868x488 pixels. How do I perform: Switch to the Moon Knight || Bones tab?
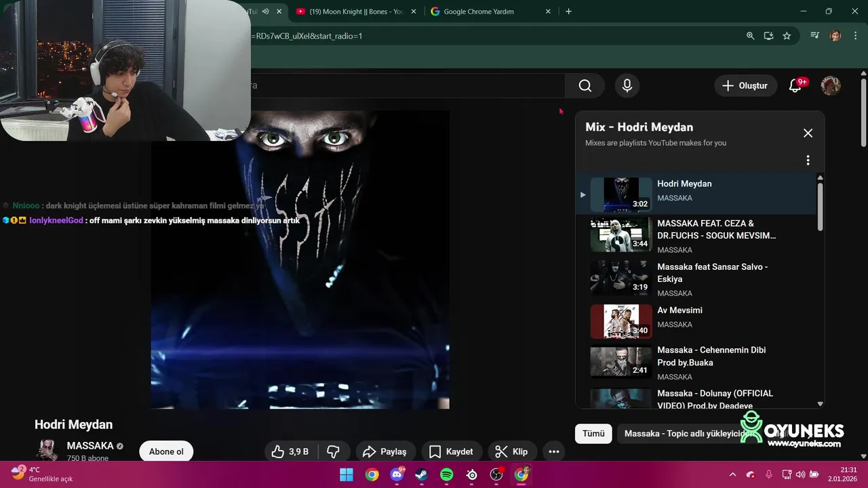(350, 12)
